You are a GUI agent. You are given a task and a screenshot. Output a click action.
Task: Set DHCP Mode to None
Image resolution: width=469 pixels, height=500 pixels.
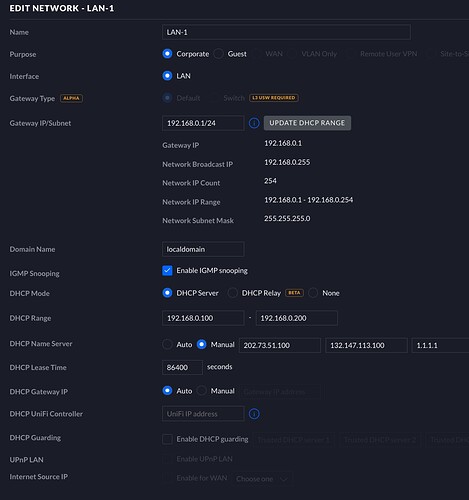click(313, 293)
